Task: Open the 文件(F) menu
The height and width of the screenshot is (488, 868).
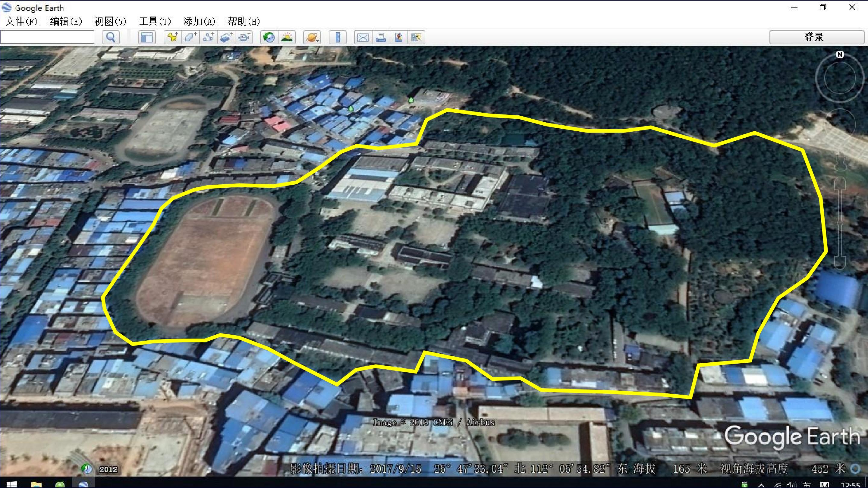Action: click(x=22, y=22)
